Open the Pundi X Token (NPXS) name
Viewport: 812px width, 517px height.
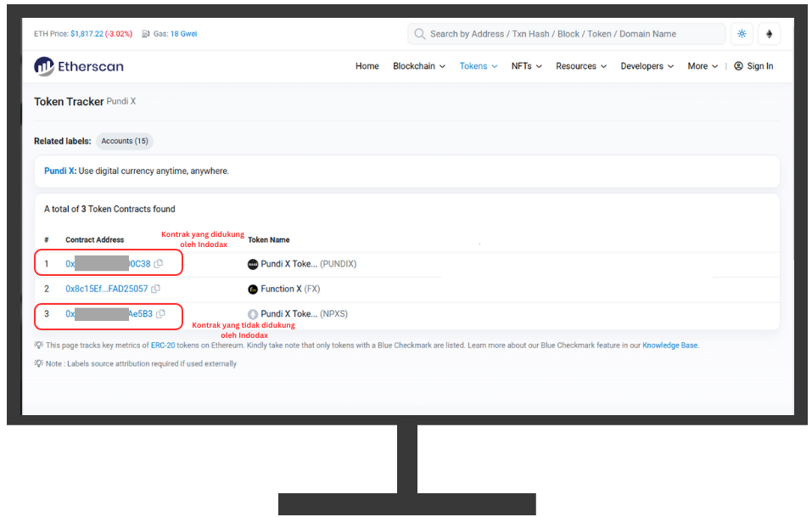tap(305, 313)
